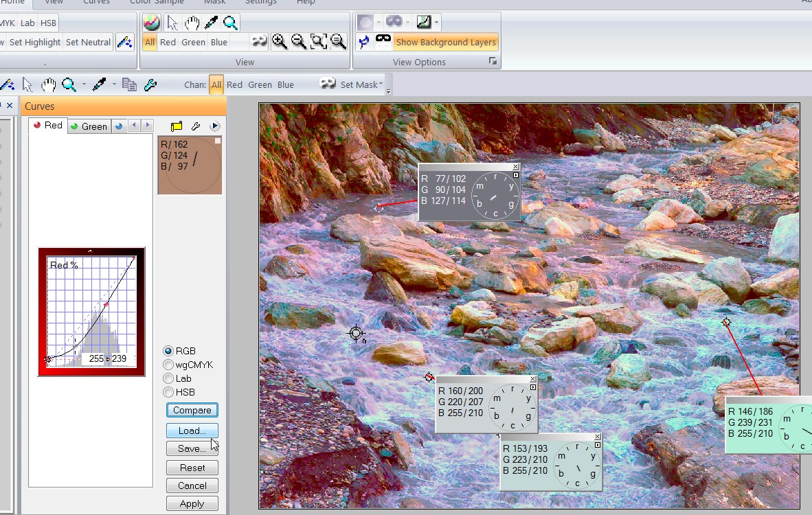
Task: Toggle Chan: Blue in the lower toolbar
Action: coord(285,84)
